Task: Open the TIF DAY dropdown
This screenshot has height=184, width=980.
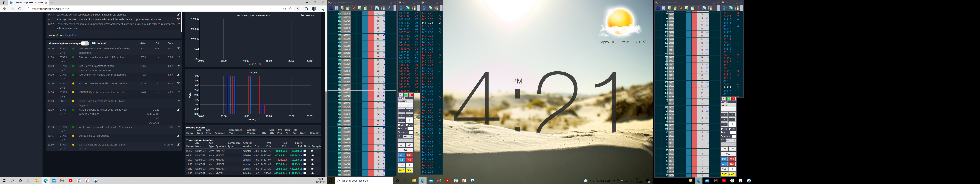Action: [x=408, y=136]
